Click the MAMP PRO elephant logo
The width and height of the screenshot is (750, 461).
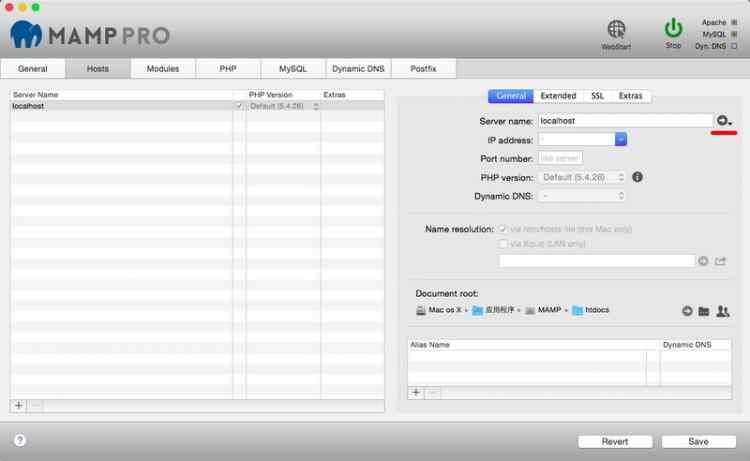click(x=26, y=34)
